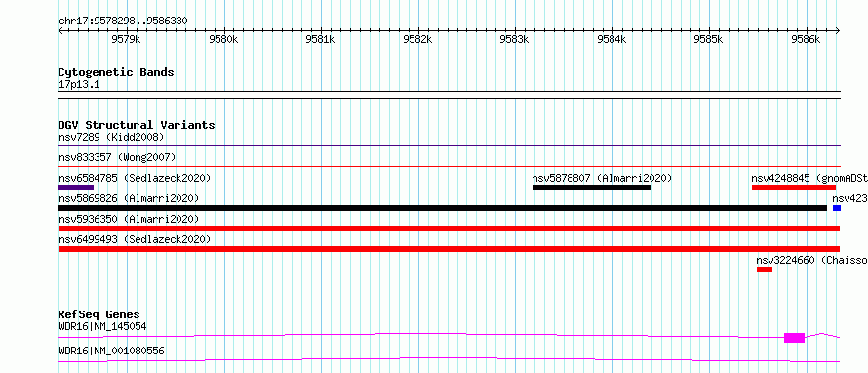Select the nsv5936350 red variant bar

(x=449, y=228)
